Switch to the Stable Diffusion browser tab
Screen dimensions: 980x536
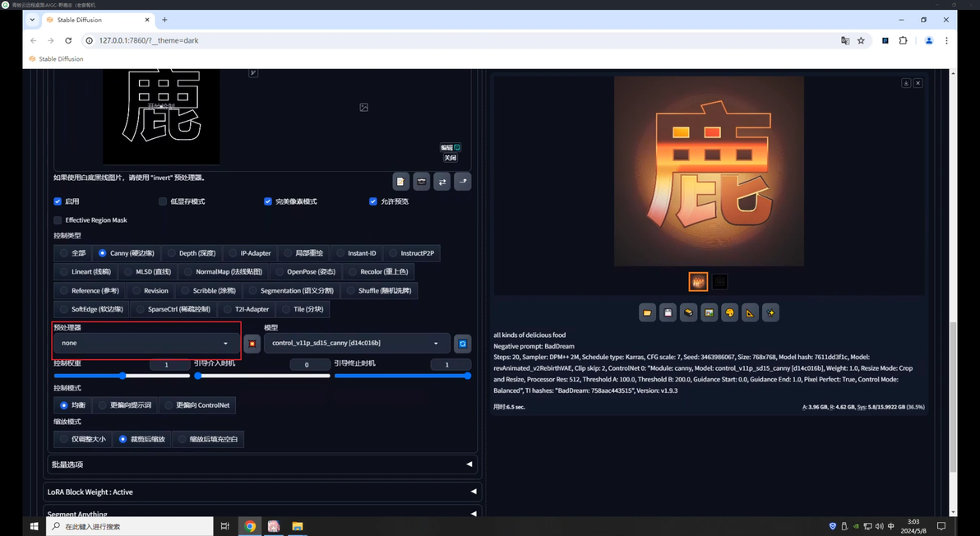[98, 20]
